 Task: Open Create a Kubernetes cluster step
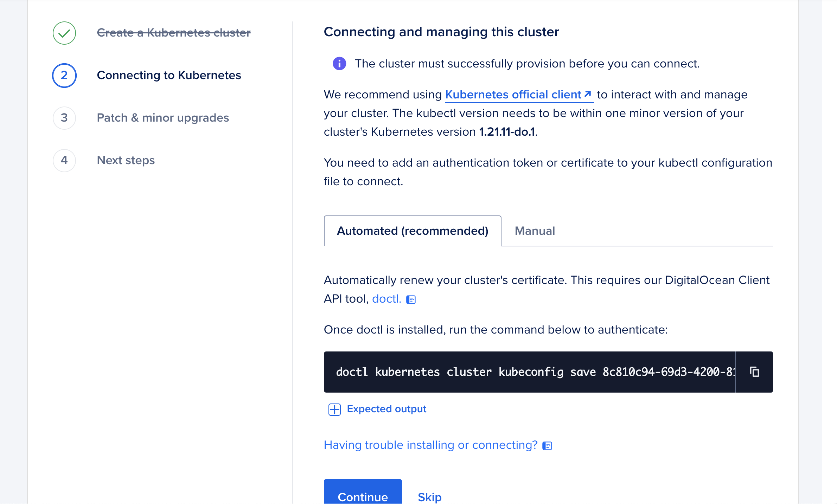coord(174,33)
